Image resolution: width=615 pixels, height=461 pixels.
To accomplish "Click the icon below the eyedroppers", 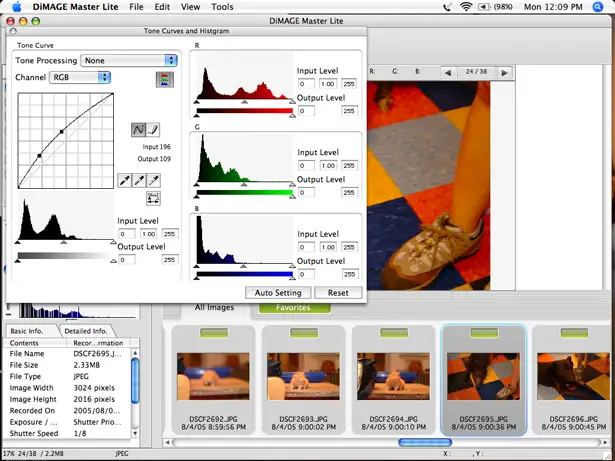I will click(153, 198).
